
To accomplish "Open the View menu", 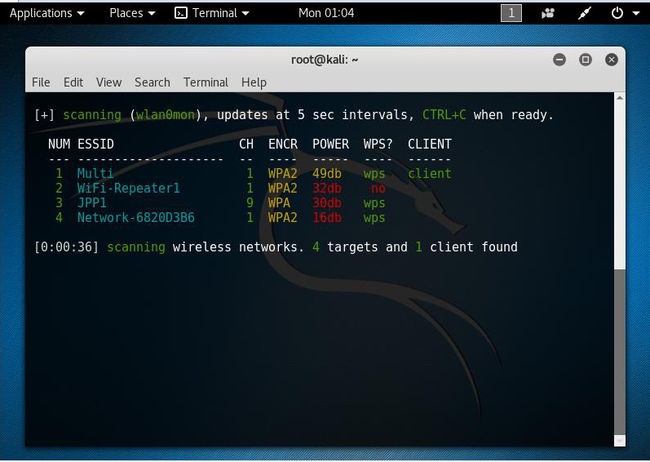I will (x=109, y=82).
